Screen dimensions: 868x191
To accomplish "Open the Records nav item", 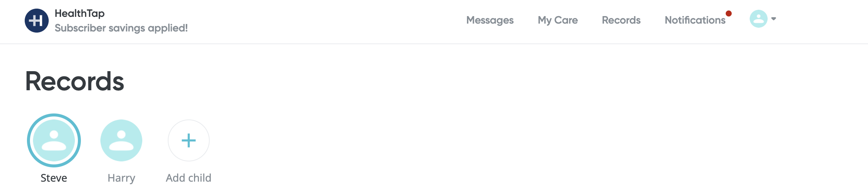I will pyautogui.click(x=621, y=20).
